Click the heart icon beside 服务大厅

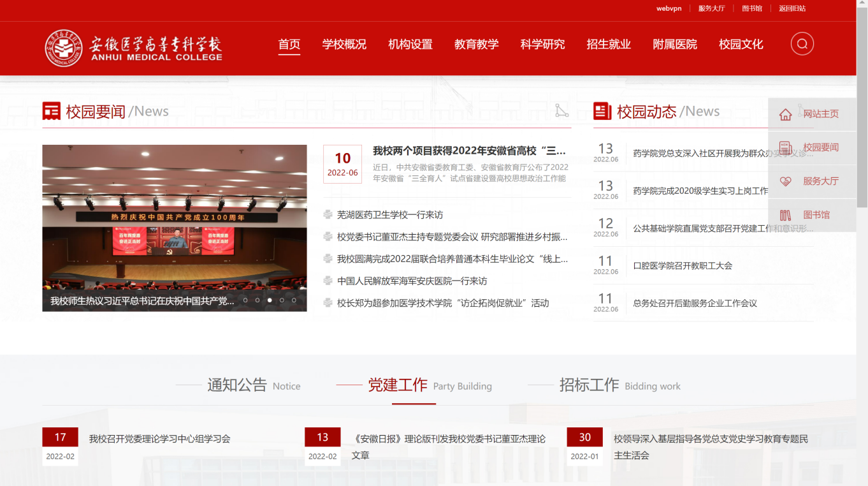point(785,182)
